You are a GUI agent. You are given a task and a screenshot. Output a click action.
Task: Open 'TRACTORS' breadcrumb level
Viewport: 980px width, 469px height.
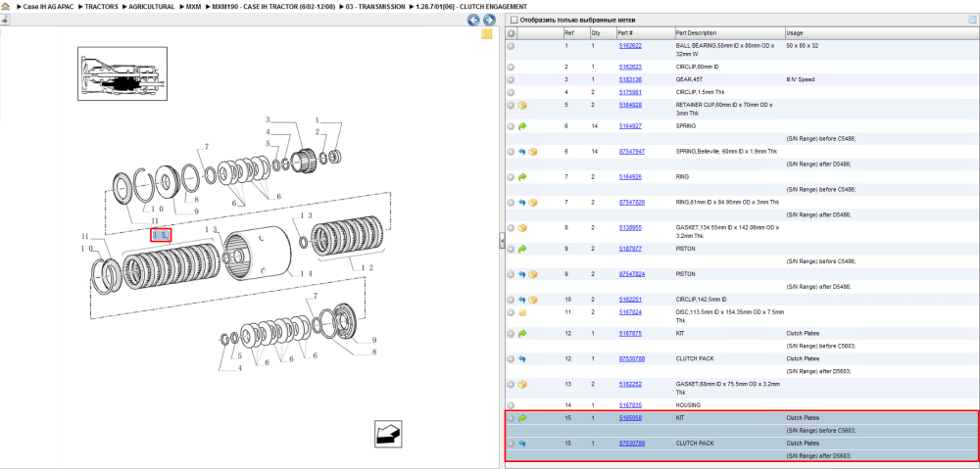click(x=101, y=6)
